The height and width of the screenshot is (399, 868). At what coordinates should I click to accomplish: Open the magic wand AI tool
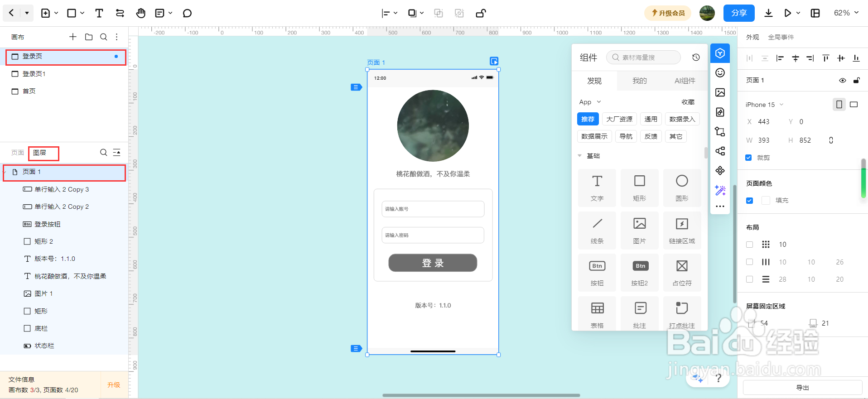click(x=720, y=190)
